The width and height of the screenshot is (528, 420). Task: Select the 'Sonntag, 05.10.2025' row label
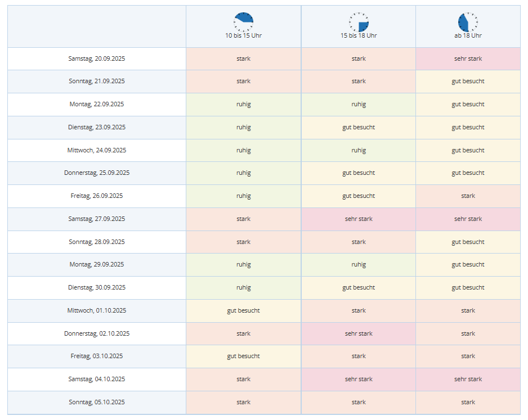coord(97,402)
